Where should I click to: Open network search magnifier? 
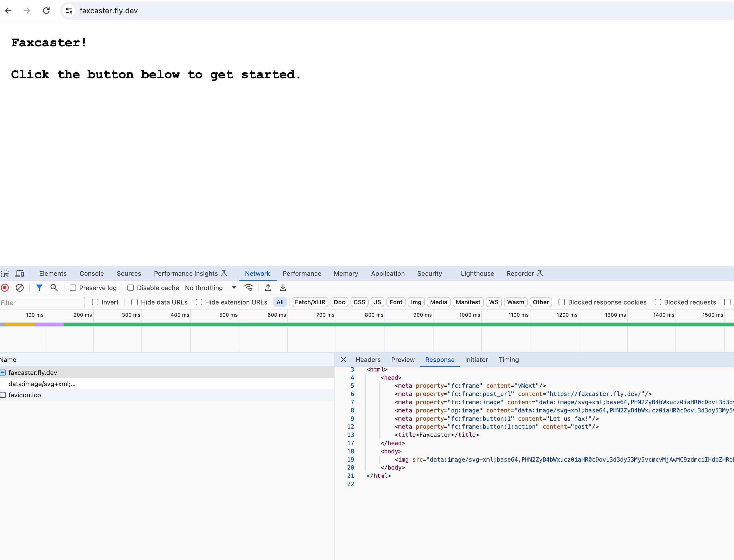pyautogui.click(x=54, y=288)
